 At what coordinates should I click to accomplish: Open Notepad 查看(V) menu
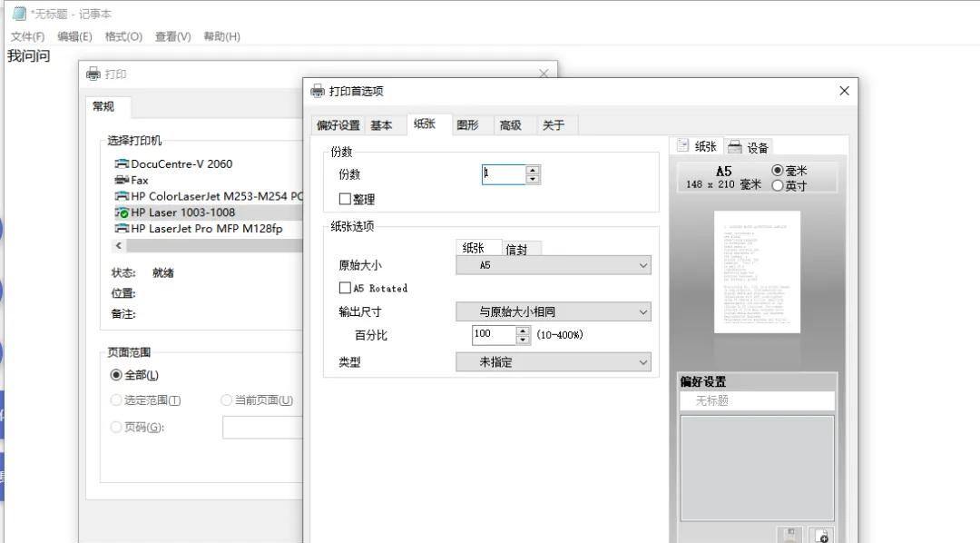[x=173, y=36]
